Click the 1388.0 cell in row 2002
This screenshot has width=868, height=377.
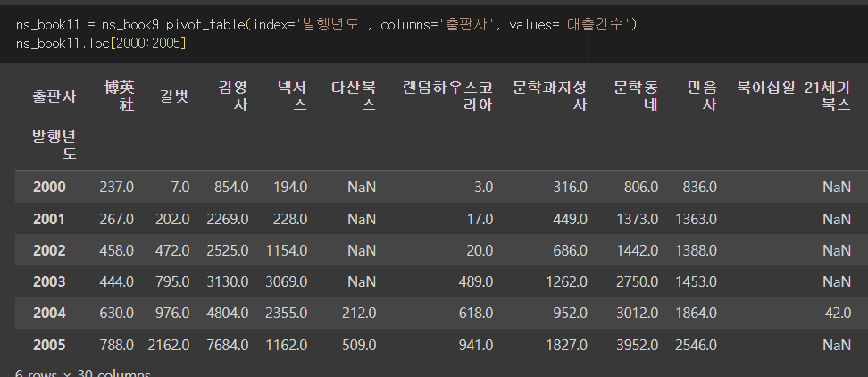(x=697, y=250)
